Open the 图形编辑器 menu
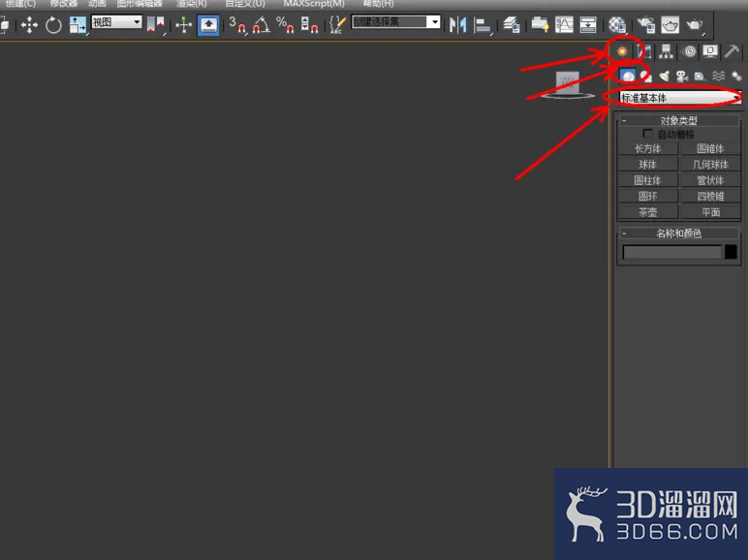Image resolution: width=748 pixels, height=560 pixels. pos(140,3)
